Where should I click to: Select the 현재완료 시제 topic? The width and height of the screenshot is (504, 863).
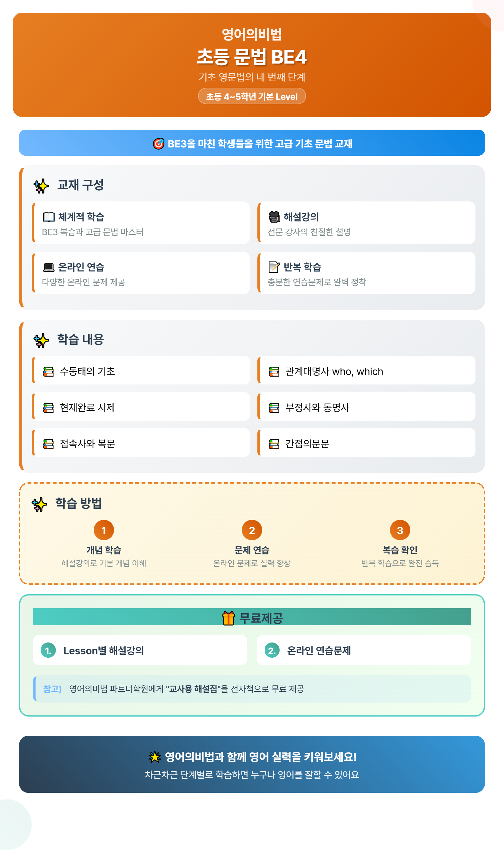(x=141, y=406)
